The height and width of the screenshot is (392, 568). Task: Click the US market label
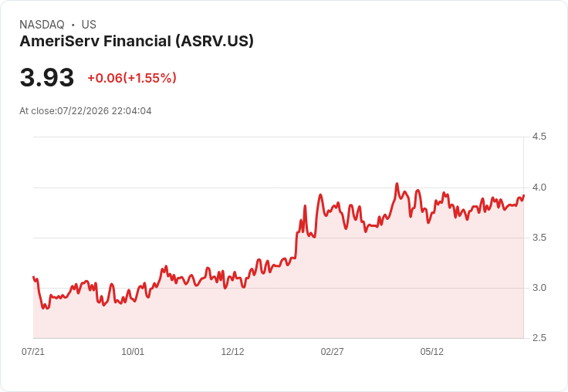[x=89, y=25]
